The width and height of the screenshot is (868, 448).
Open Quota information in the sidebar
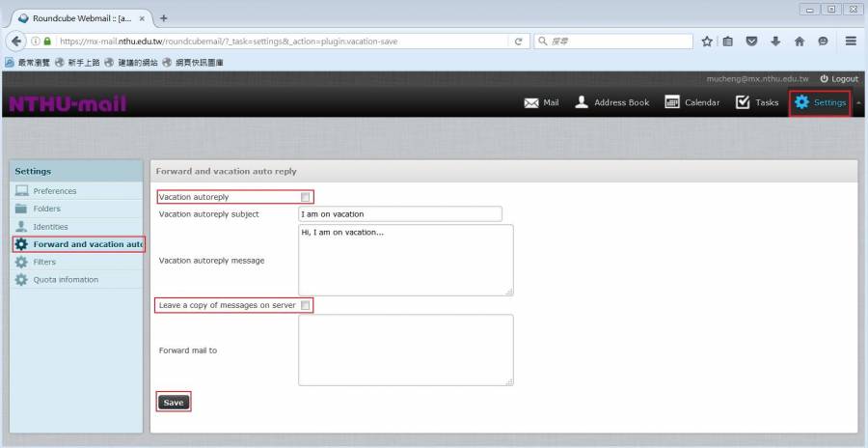pyautogui.click(x=66, y=280)
